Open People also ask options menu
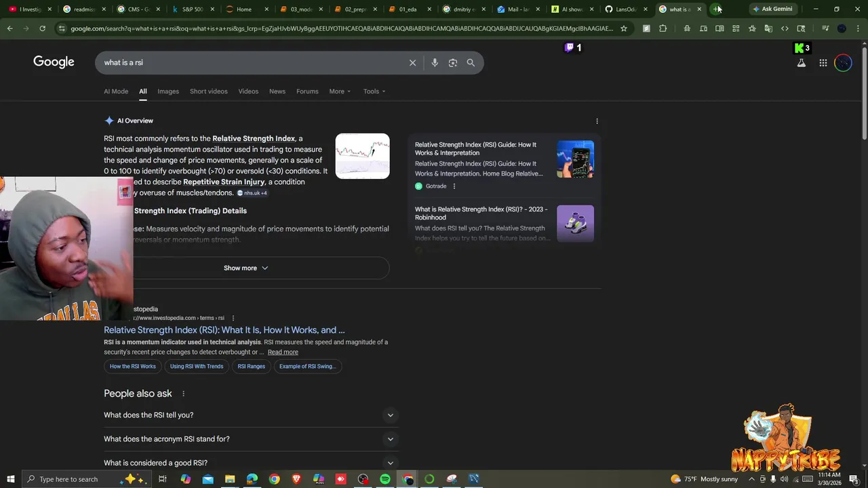The image size is (868, 488). pos(183,394)
